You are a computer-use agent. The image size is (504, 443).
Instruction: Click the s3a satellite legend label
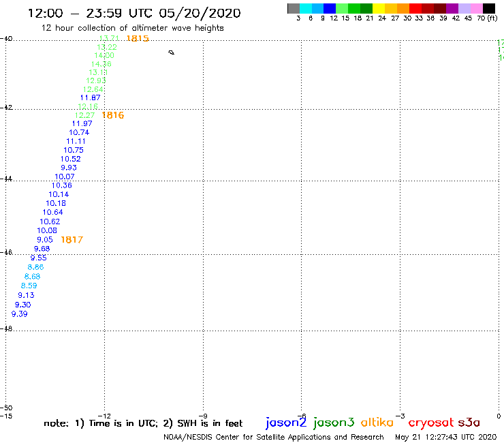pyautogui.click(x=469, y=423)
